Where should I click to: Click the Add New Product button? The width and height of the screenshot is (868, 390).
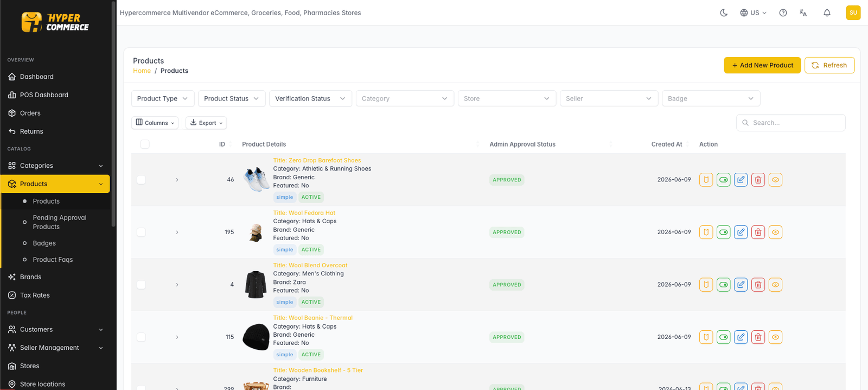[x=762, y=65]
